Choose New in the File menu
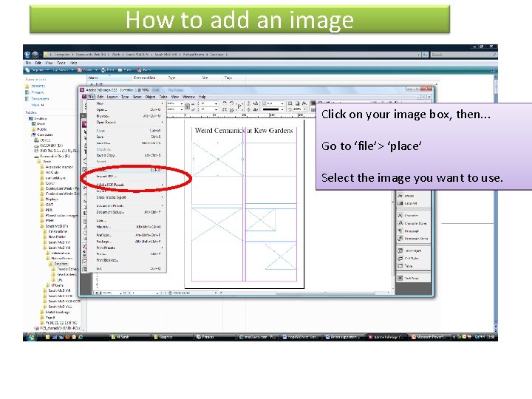The height and width of the screenshot is (399, 532). 129,103
